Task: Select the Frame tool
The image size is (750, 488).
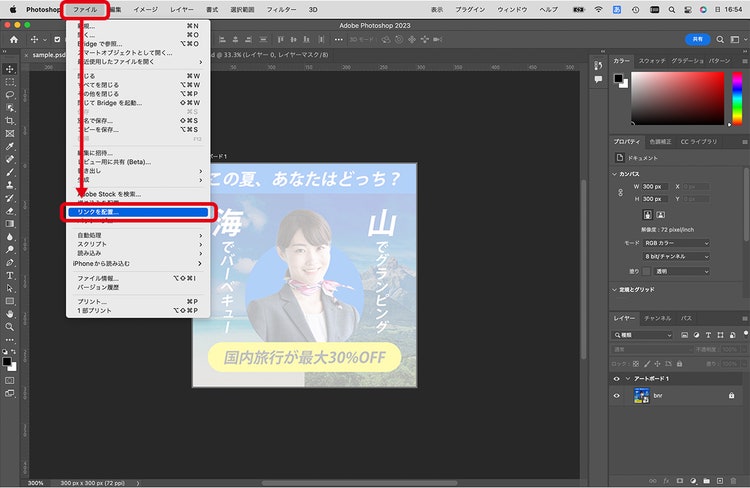Action: (x=10, y=133)
